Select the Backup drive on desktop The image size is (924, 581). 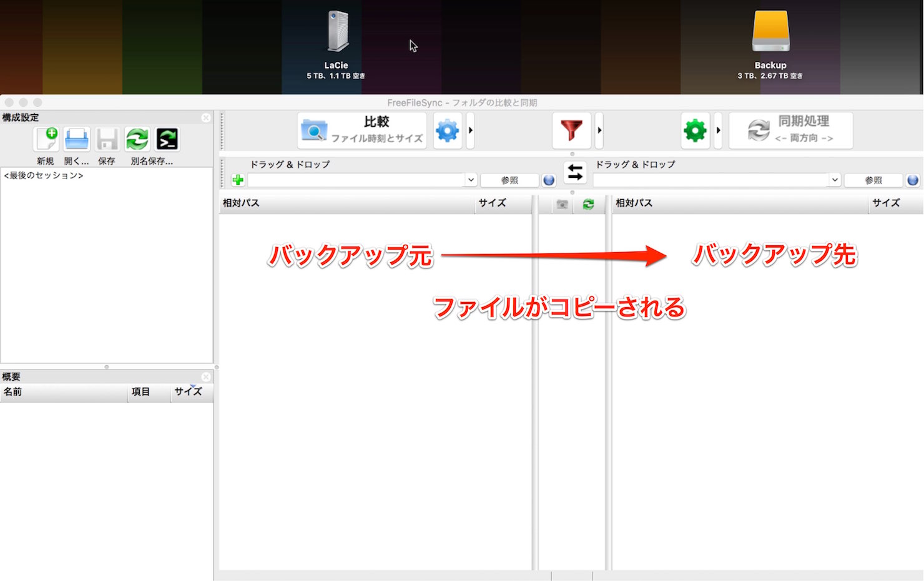click(770, 44)
